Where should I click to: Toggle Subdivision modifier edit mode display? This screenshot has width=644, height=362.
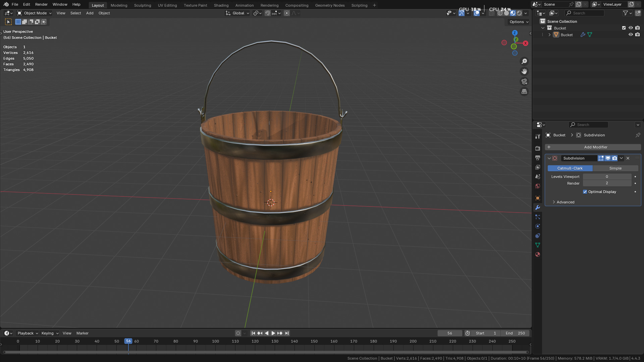click(x=601, y=158)
